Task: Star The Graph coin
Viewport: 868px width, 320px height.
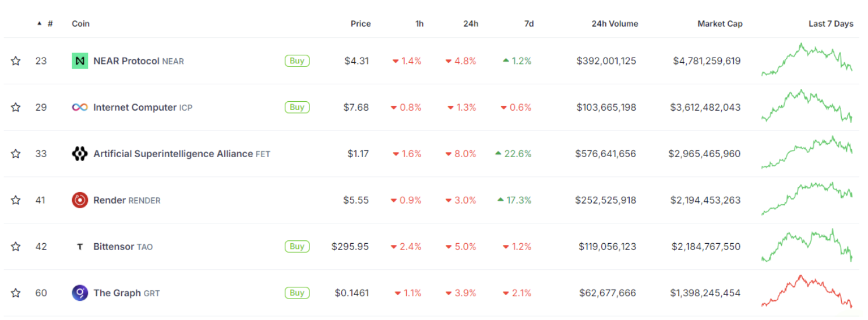Action: (x=16, y=293)
